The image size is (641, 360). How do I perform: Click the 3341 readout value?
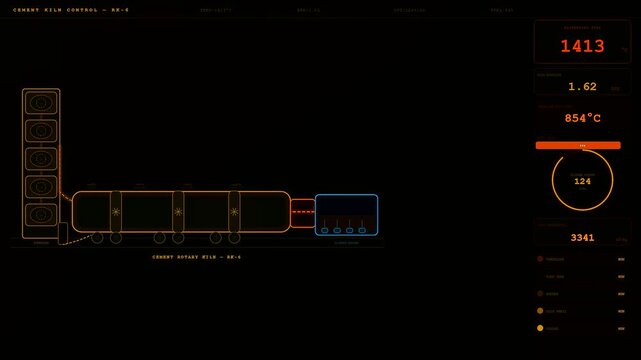(x=582, y=237)
